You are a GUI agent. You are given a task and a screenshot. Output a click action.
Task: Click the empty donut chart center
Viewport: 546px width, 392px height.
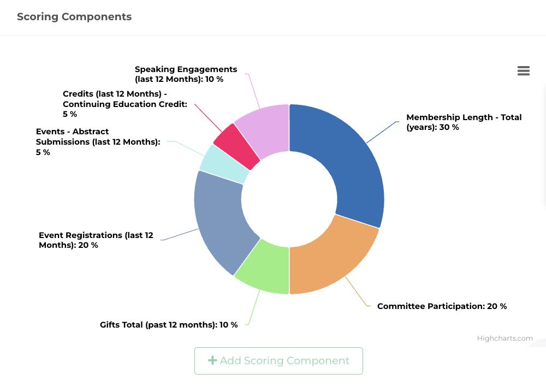click(288, 198)
